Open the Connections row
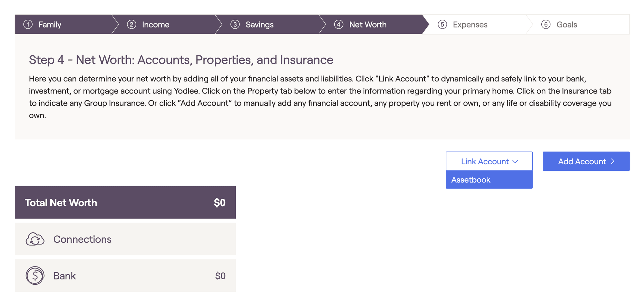 (x=125, y=239)
